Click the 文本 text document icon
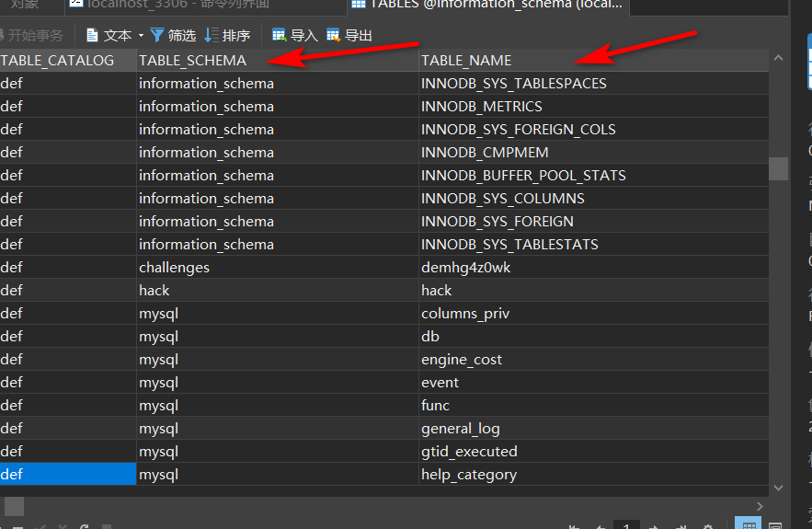Viewport: 812px width, 529px height. click(92, 35)
